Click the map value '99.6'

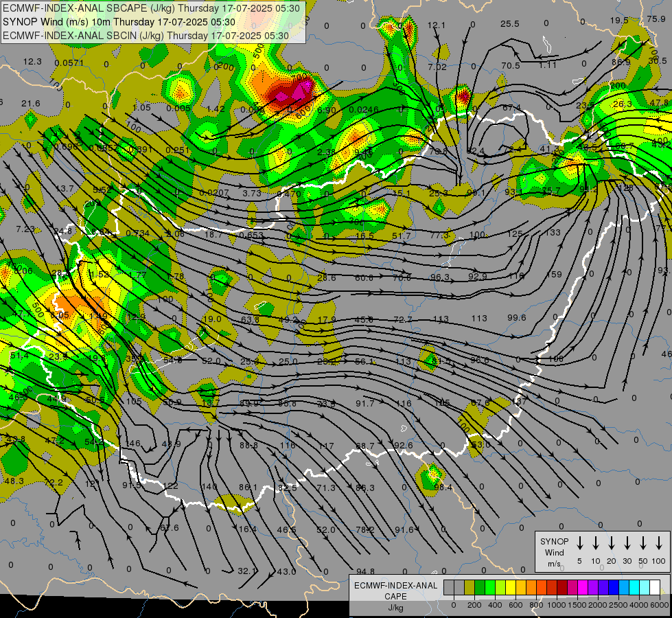pyautogui.click(x=516, y=317)
